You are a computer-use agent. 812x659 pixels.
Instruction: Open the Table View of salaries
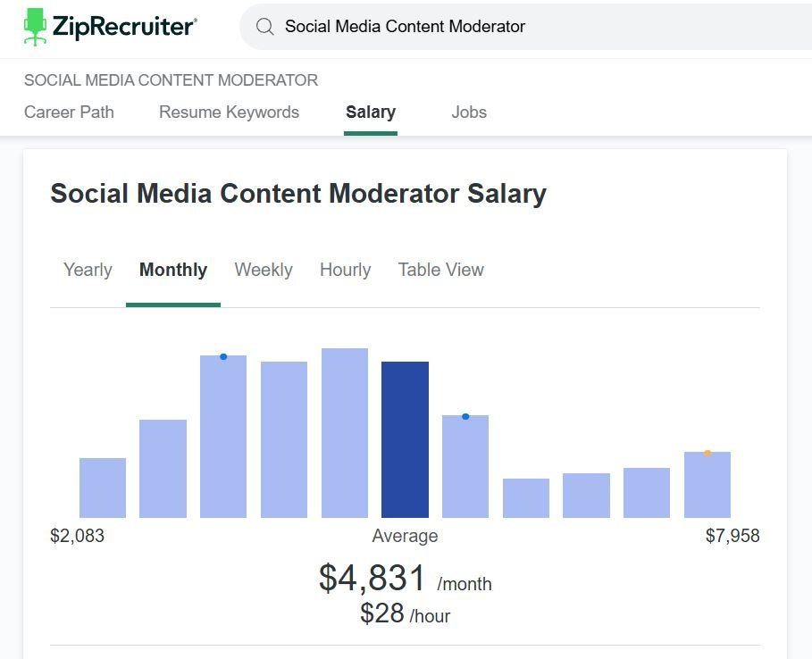coord(440,271)
